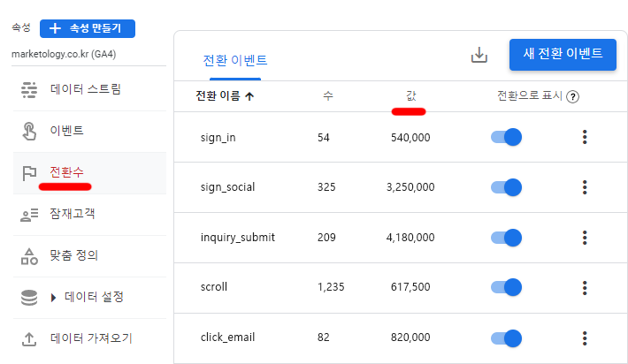Click the 전환으로 표시 column header text
The height and width of the screenshot is (364, 628).
(x=530, y=96)
